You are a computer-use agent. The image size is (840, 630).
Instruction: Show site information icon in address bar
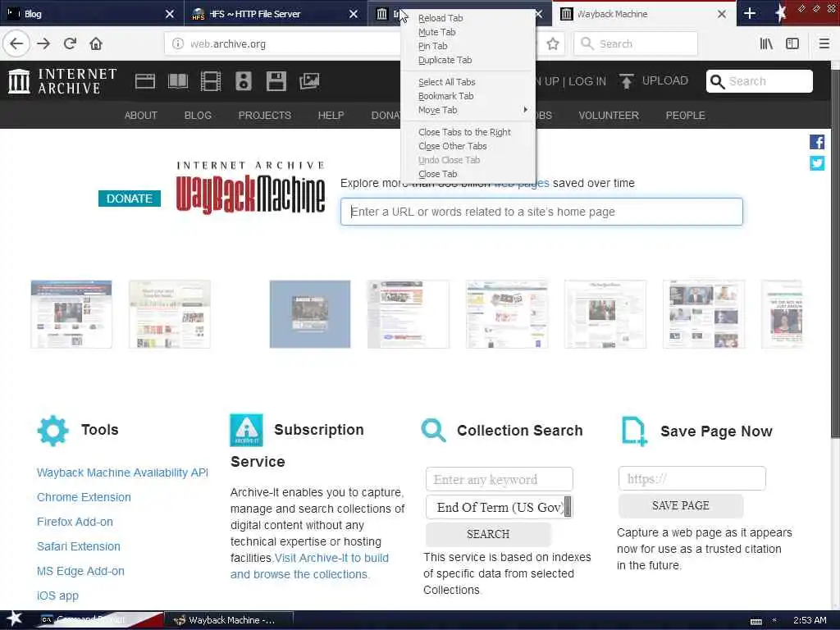point(177,44)
